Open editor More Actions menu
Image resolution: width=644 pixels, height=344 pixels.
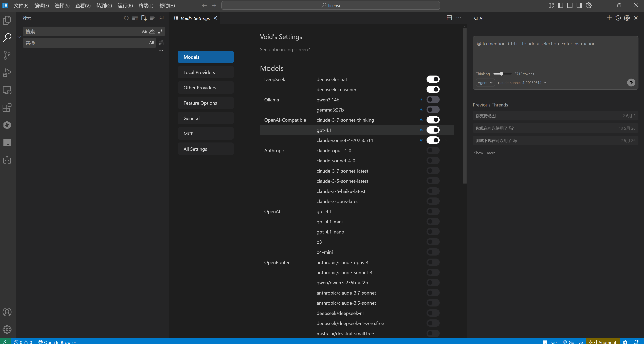point(458,18)
